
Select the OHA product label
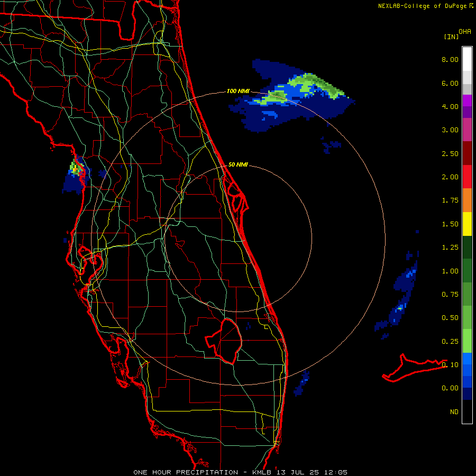point(465,32)
